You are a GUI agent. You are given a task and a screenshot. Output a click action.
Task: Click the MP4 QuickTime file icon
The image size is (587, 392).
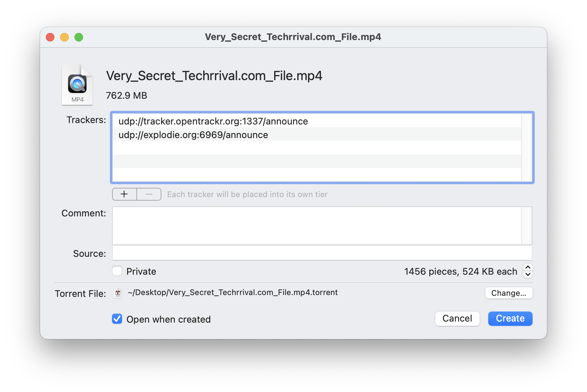[x=77, y=84]
